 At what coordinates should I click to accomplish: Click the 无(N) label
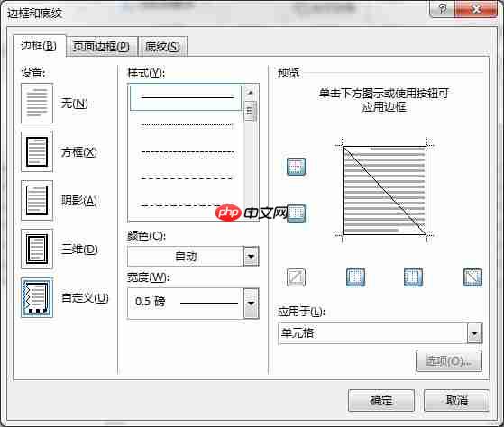click(74, 104)
